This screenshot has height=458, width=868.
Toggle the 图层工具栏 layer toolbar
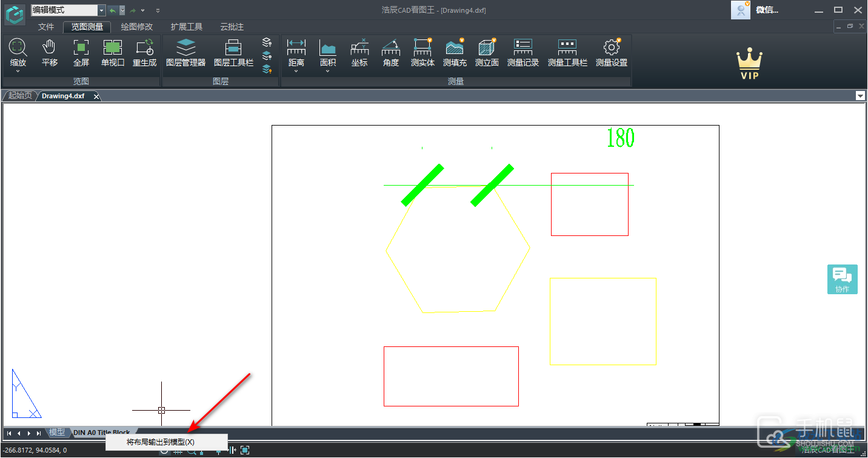pos(233,52)
